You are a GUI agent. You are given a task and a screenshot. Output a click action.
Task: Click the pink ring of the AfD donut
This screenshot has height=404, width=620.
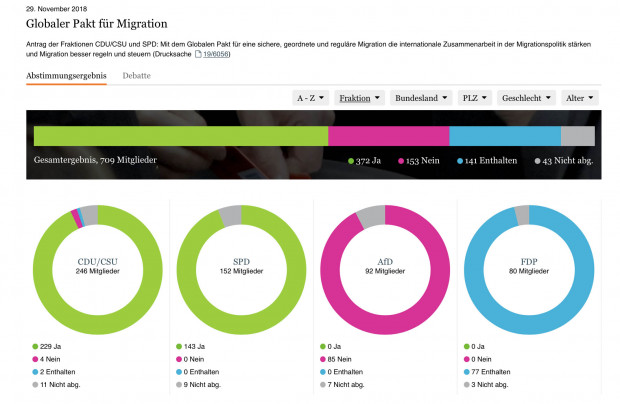[x=385, y=325]
